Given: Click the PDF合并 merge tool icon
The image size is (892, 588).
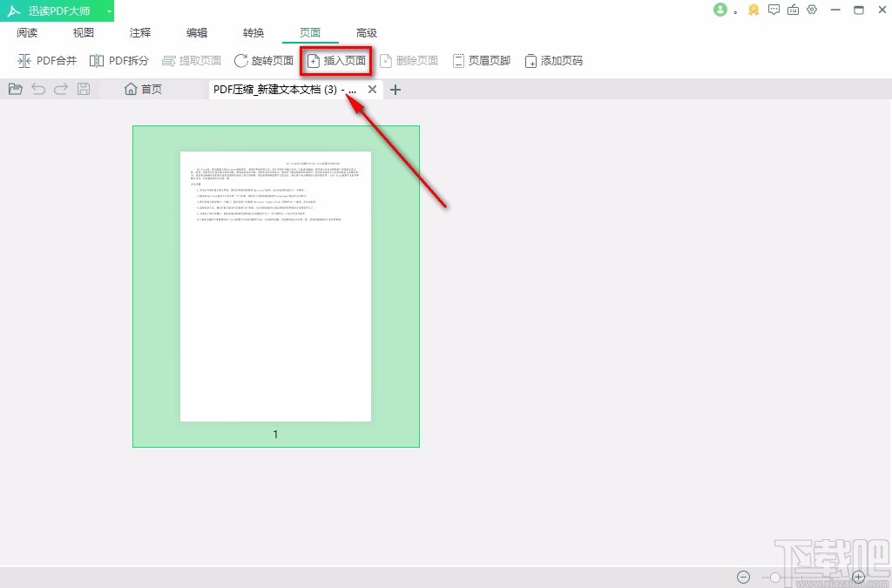Looking at the screenshot, I should coord(26,60).
